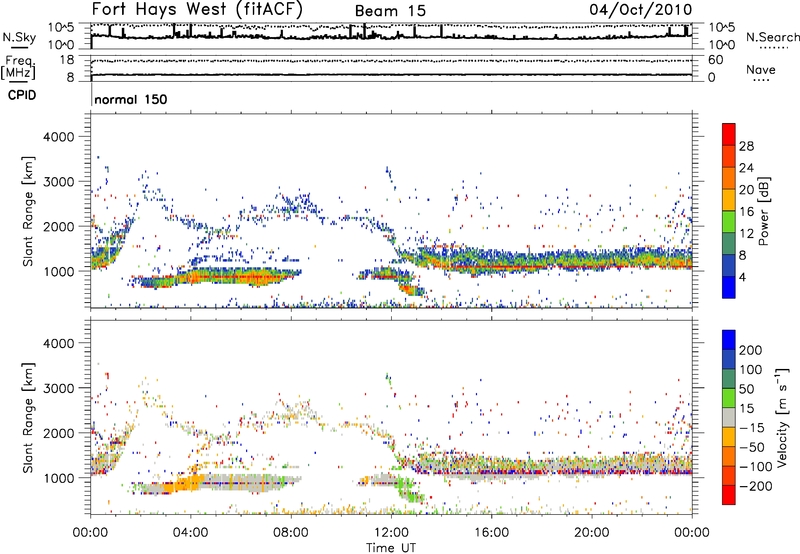Screen dimensions: 800x554
Task: Select the "08:00" time tick label
Action: 291,533
